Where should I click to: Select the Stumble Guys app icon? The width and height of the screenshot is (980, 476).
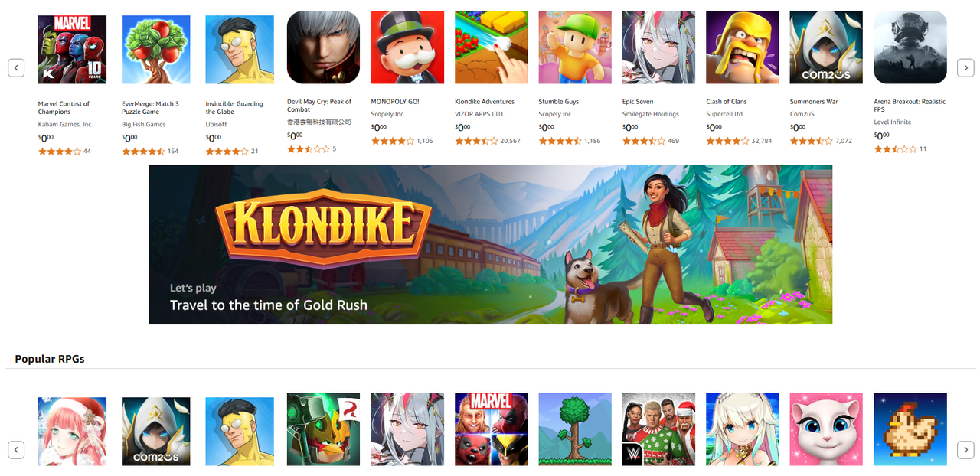(575, 47)
